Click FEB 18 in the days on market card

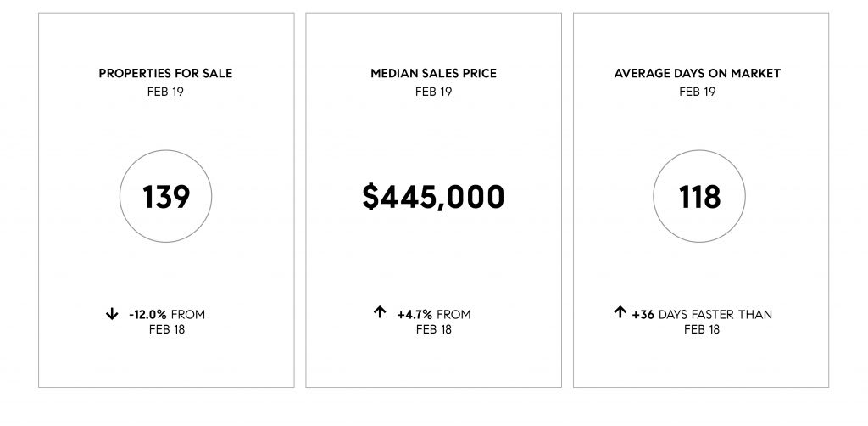(x=702, y=329)
